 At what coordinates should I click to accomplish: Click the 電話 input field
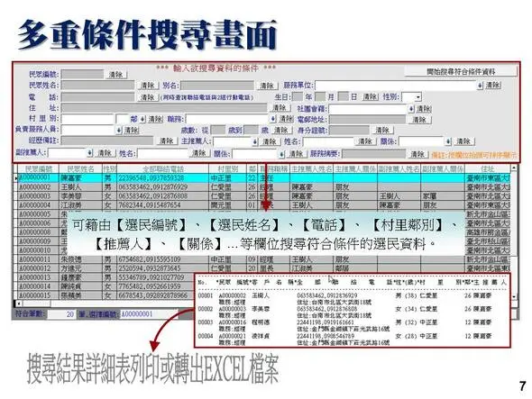(x=97, y=97)
